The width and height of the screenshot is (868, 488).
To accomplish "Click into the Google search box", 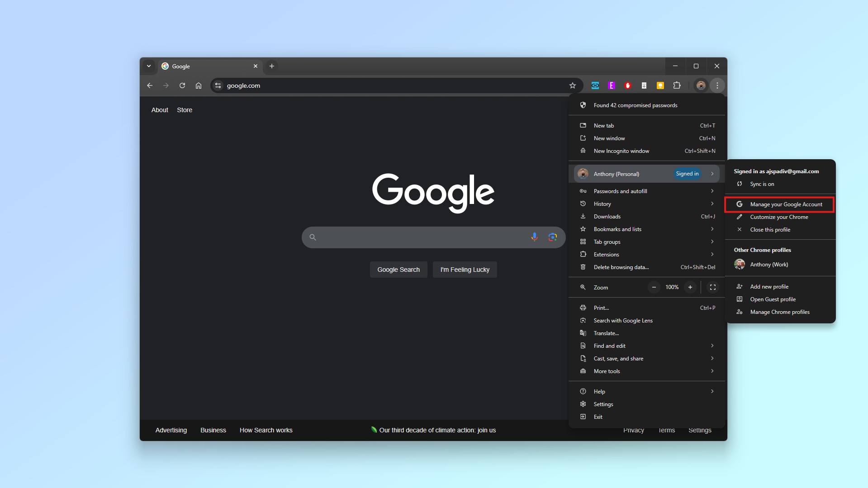I will (421, 237).
